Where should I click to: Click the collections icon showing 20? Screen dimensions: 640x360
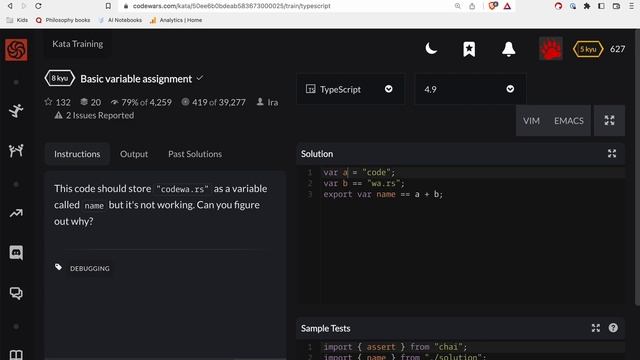(84, 102)
